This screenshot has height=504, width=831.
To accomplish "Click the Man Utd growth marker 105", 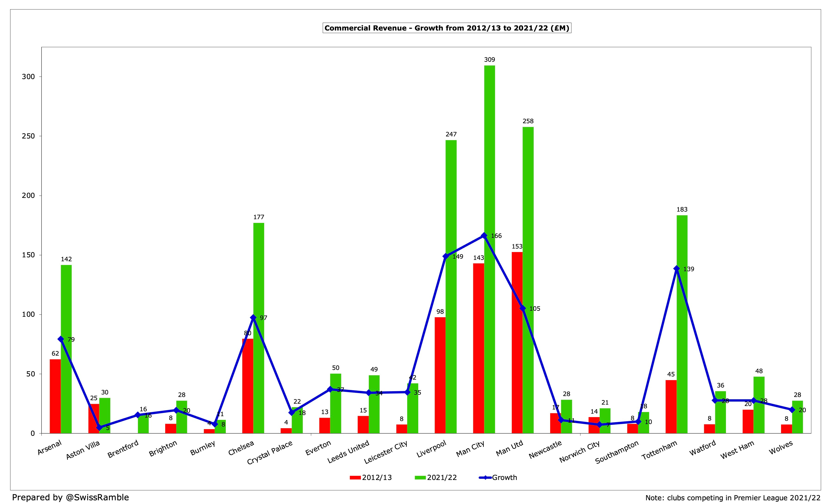I will click(522, 308).
